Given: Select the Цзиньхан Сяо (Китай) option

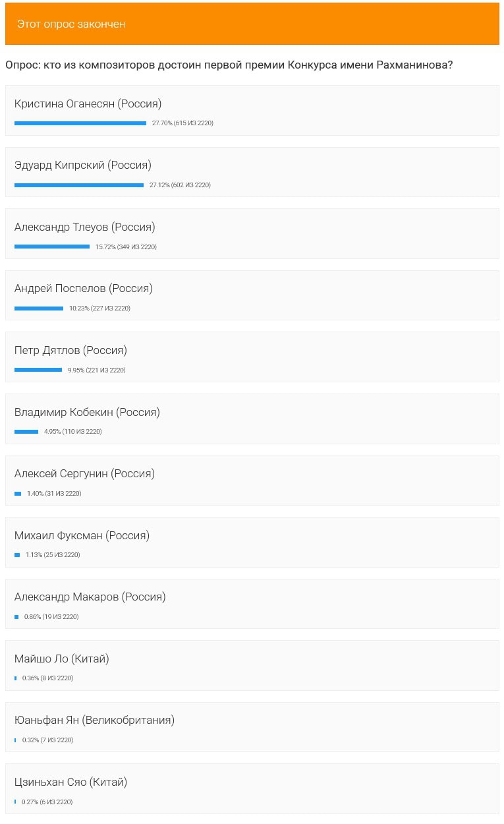Looking at the screenshot, I should click(252, 788).
